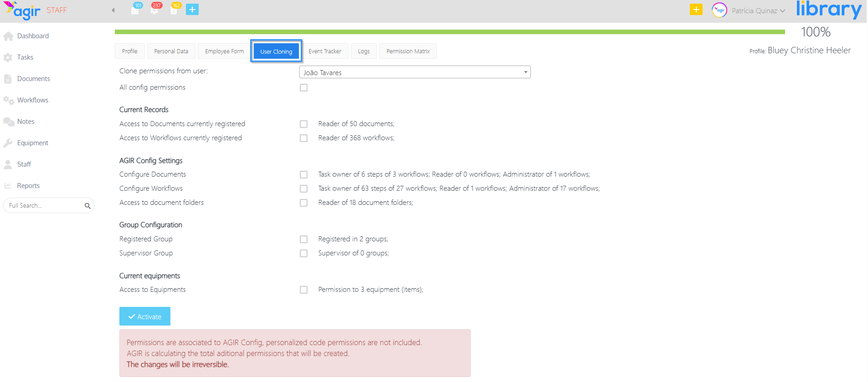Open Workflows from the sidebar
Screen dimensions: 868x382
point(33,100)
